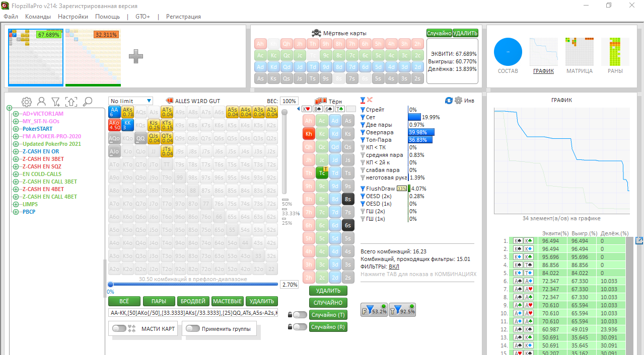Click the player profile icon above tree
Viewport: 644px width, 355px height.
(42, 102)
